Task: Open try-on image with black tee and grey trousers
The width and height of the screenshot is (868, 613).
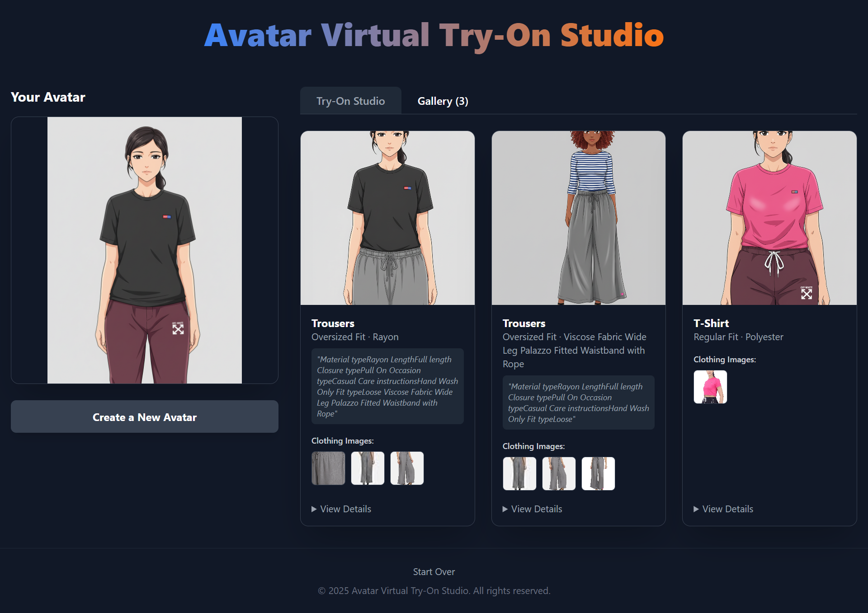Action: [387, 218]
